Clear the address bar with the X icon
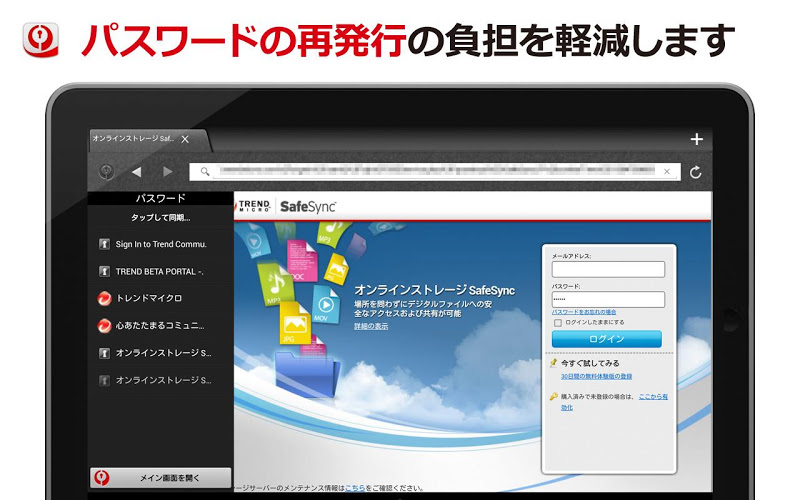This screenshot has width=800, height=500. [666, 172]
